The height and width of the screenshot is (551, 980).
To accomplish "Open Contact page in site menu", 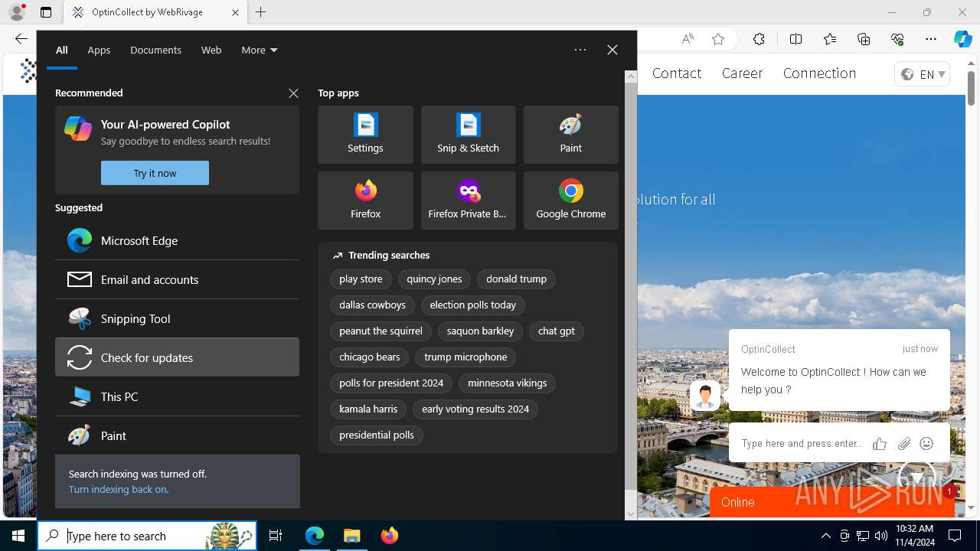I will pyautogui.click(x=677, y=73).
